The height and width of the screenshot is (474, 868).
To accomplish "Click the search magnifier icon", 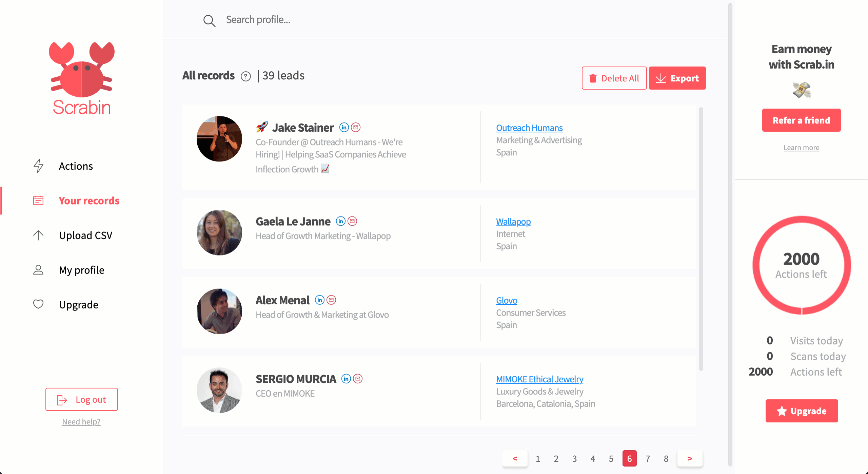I will 209,21.
